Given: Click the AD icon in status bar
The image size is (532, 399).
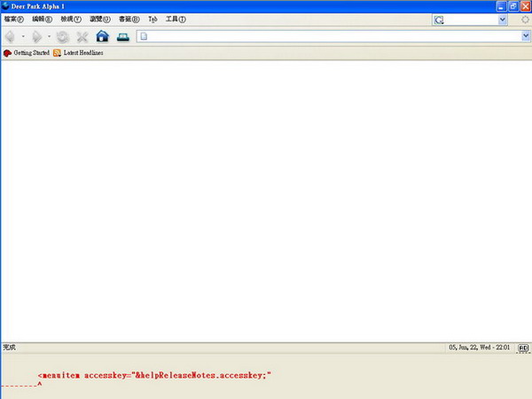Looking at the screenshot, I should click(523, 348).
